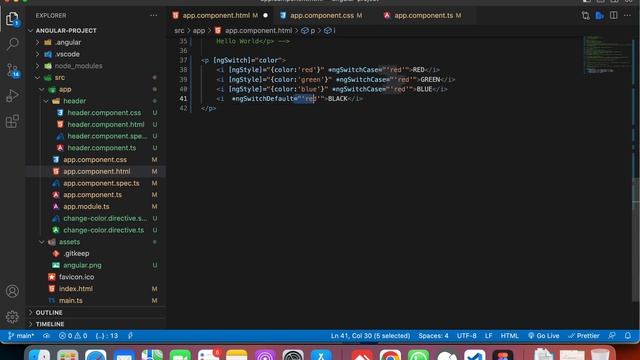Switch to app.component.ts tab
This screenshot has width=640, height=360.
423,16
